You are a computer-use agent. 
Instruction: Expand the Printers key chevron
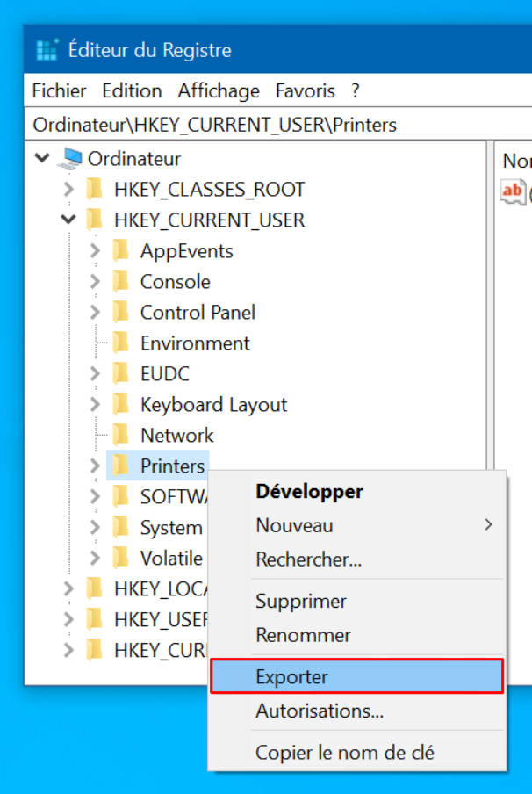95,466
